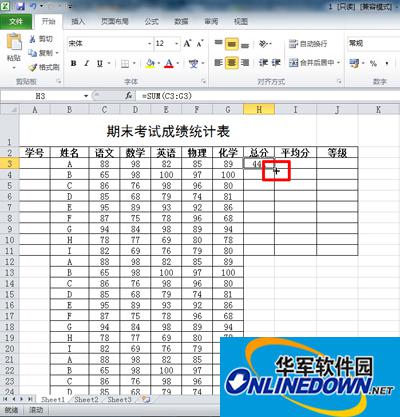
Task: Toggle the highlighted center horizontal alignment
Action: (x=232, y=63)
